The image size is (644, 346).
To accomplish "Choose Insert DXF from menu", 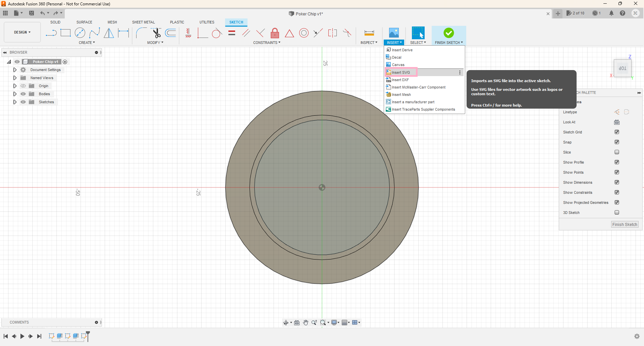I will click(x=400, y=80).
